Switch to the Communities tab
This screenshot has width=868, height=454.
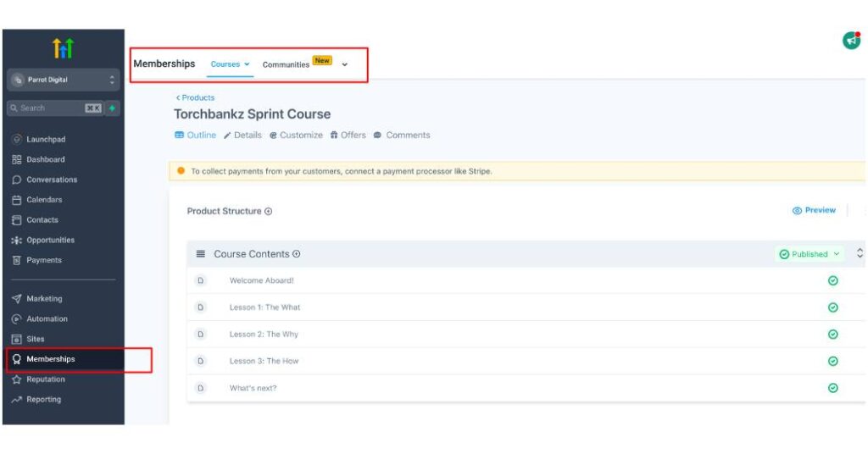286,64
